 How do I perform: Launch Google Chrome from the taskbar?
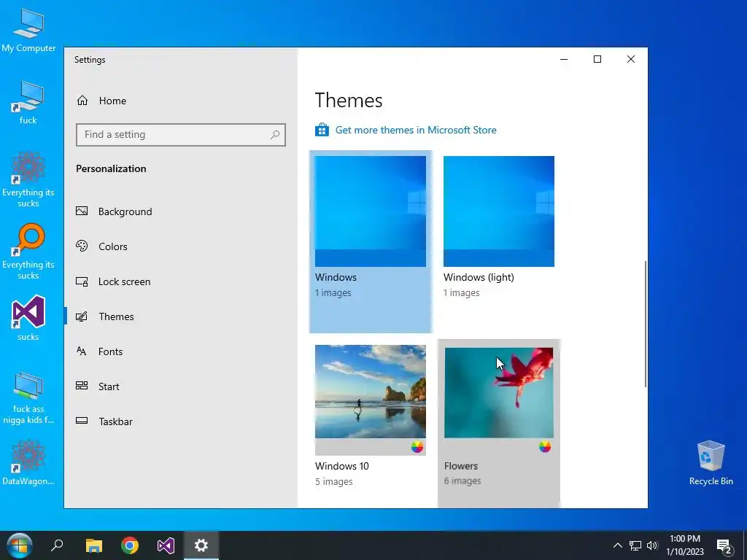pyautogui.click(x=130, y=545)
